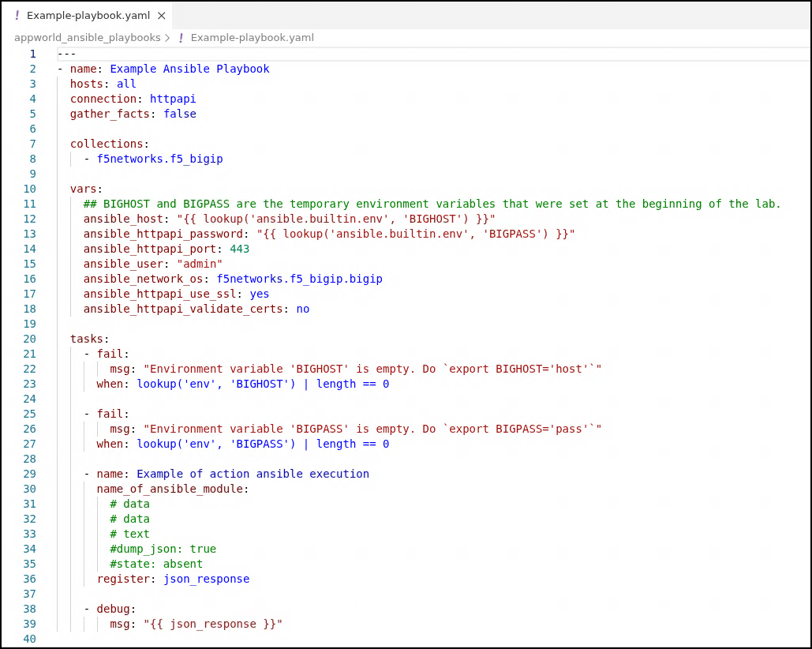Click the '---' document start marker

[x=67, y=54]
